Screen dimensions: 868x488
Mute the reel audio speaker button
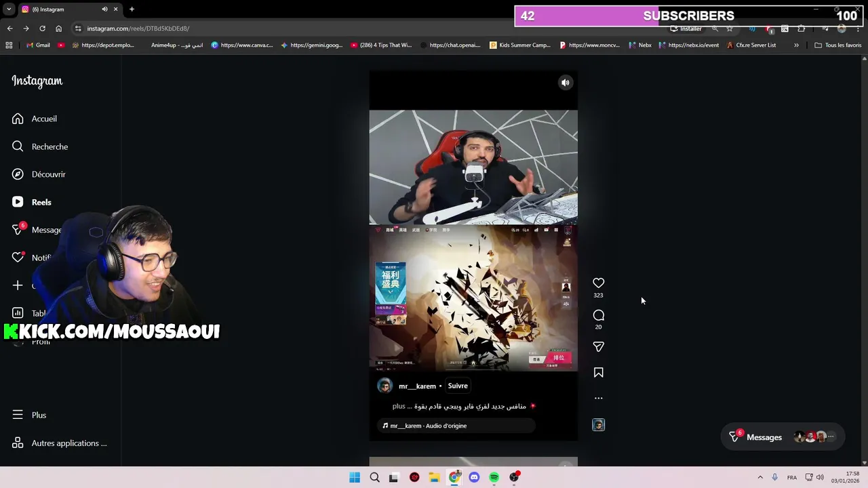565,83
